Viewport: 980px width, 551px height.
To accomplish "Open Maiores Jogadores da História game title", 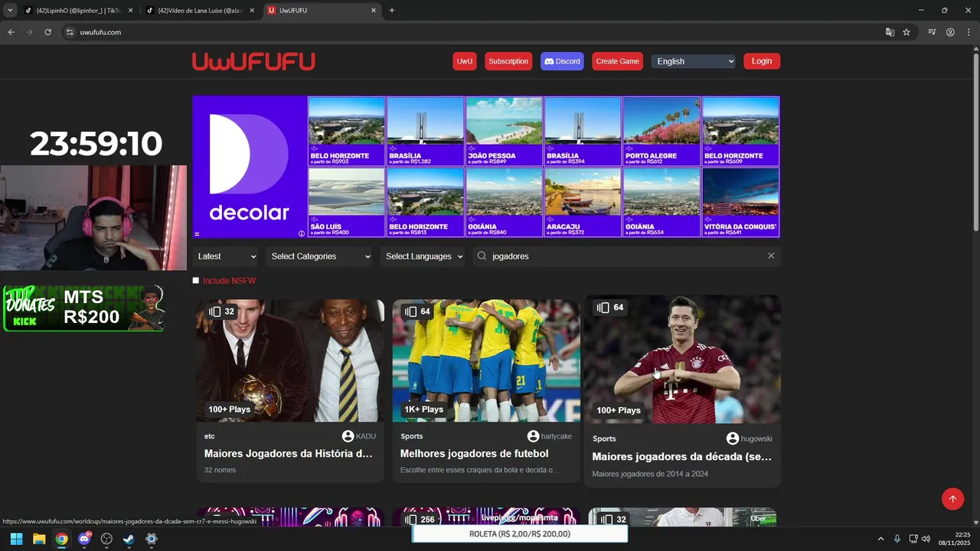I will 289,454.
